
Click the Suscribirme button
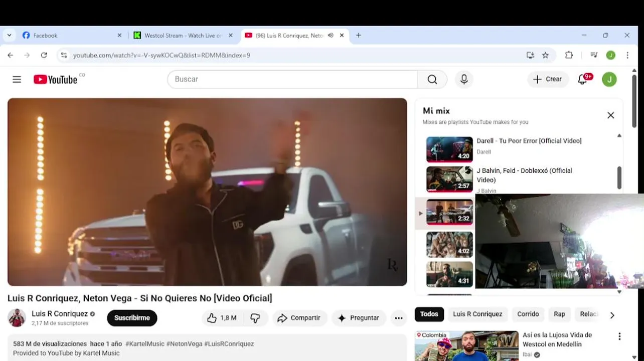pyautogui.click(x=132, y=318)
